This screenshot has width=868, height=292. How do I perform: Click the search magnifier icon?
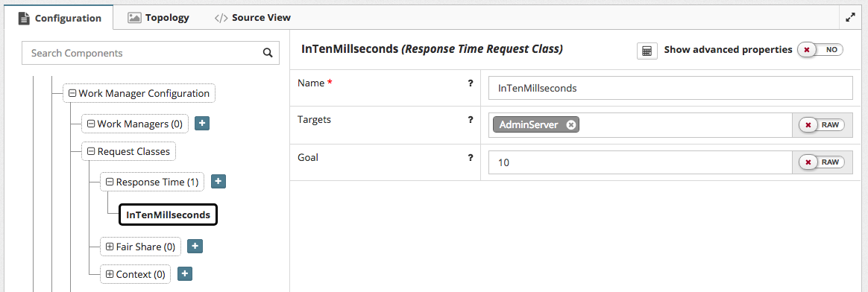pos(268,53)
